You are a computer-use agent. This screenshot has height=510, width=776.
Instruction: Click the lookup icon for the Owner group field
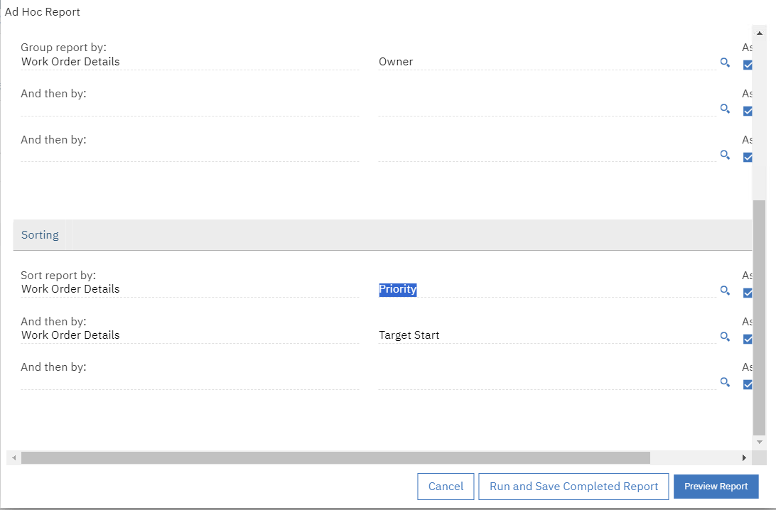[x=725, y=63]
